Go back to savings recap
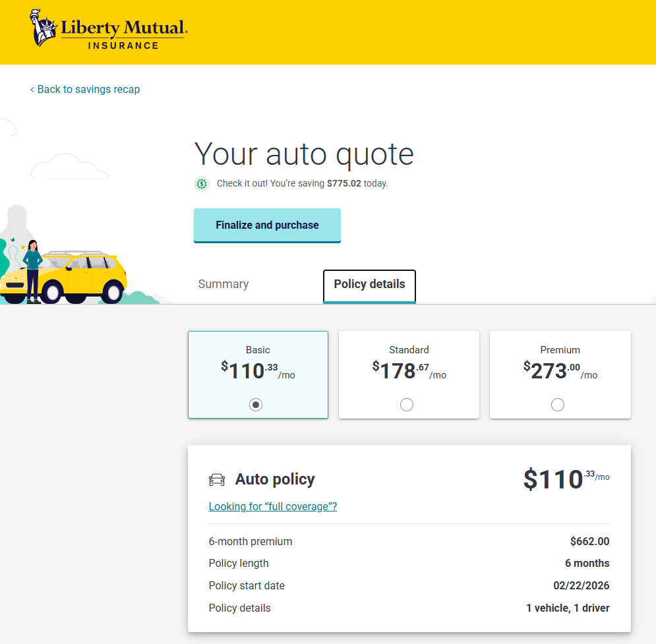This screenshot has width=656, height=644. pos(85,90)
